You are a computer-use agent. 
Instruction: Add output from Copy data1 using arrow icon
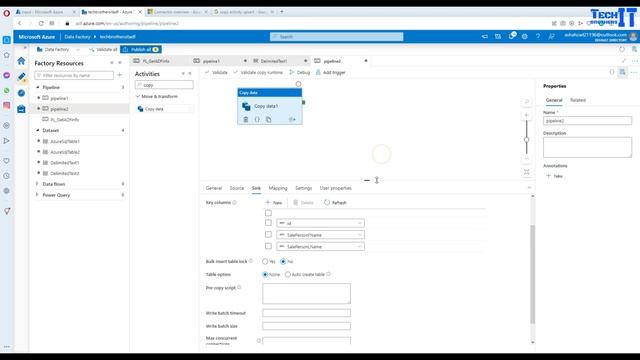tap(292, 120)
